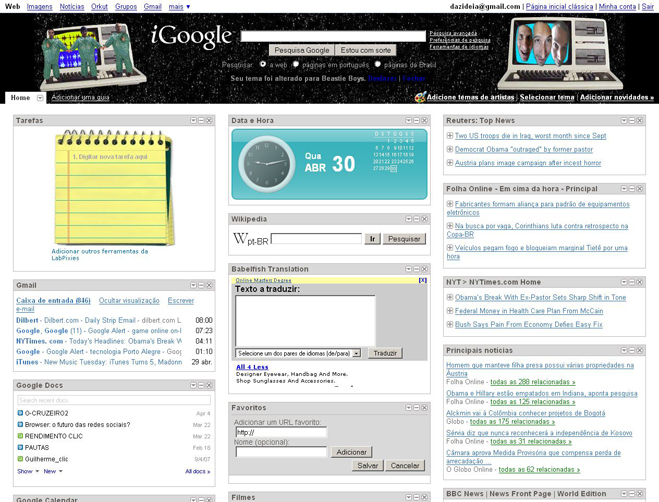Click 'Adicionar uma guia' tab link
Viewport: 659px width, 502px height.
tap(80, 98)
